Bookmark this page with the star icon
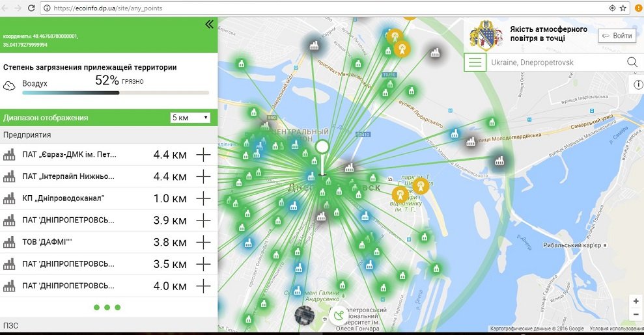644x335 pixels. (623, 8)
